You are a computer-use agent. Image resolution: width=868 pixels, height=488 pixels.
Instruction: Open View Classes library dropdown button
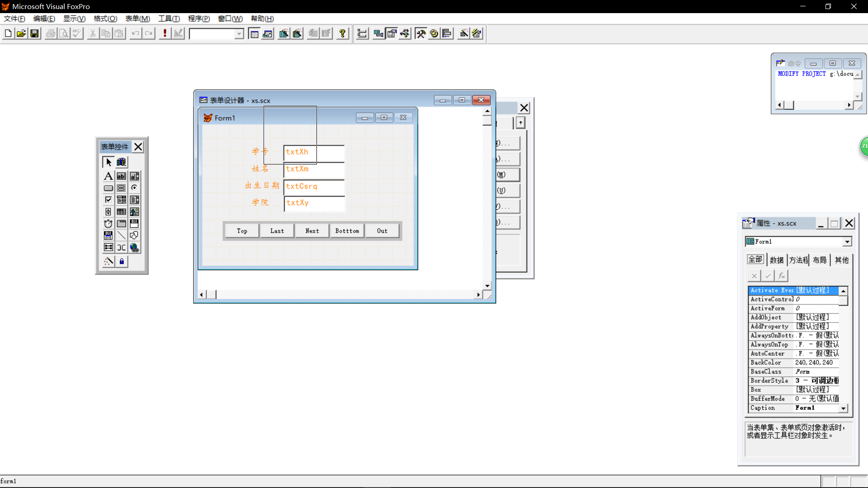[121, 162]
